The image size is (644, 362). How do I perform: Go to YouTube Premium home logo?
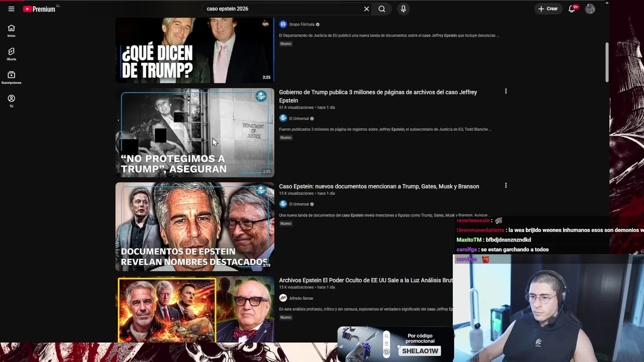coord(40,9)
